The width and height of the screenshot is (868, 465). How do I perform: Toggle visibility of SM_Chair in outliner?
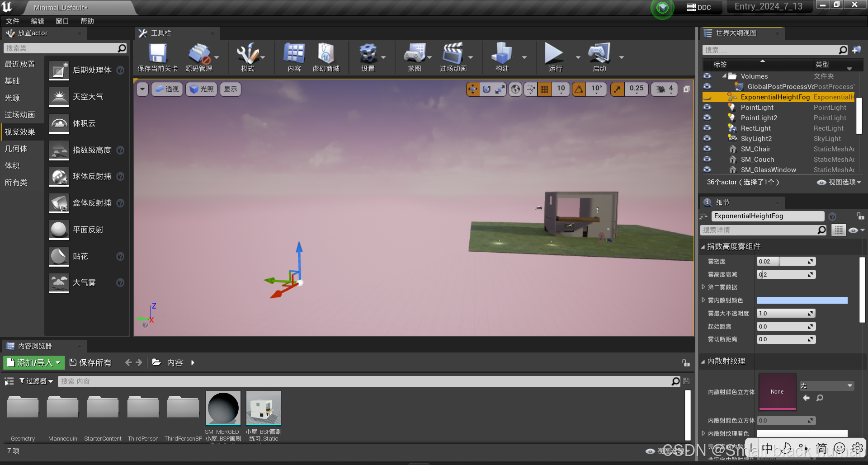tap(707, 149)
